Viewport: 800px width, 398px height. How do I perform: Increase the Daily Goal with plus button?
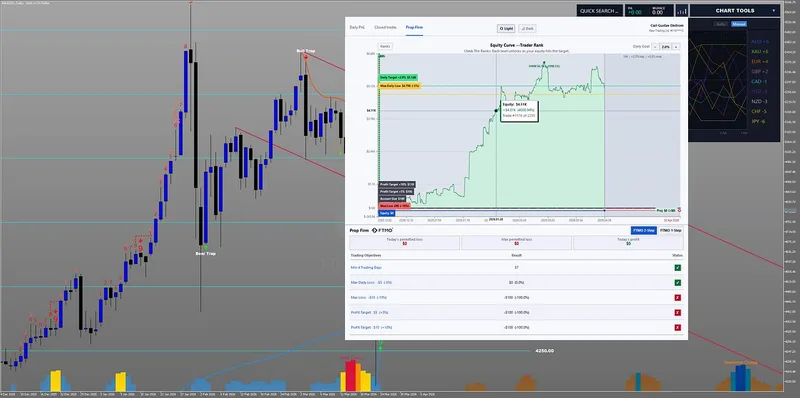pyautogui.click(x=676, y=46)
